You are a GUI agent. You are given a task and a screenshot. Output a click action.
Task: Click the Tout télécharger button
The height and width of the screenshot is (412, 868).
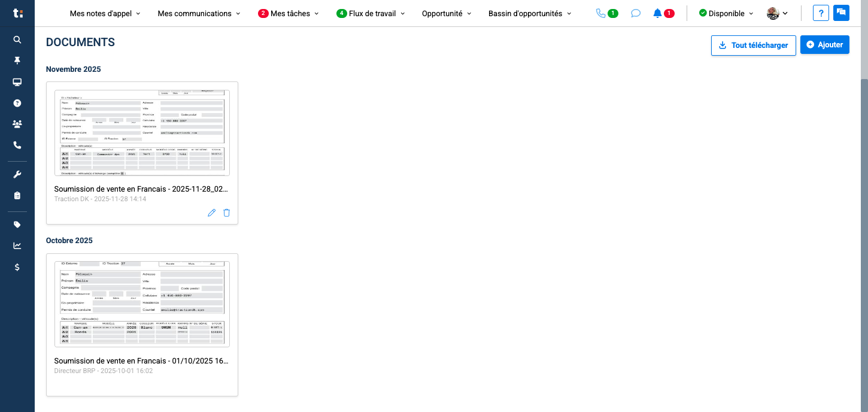point(753,45)
